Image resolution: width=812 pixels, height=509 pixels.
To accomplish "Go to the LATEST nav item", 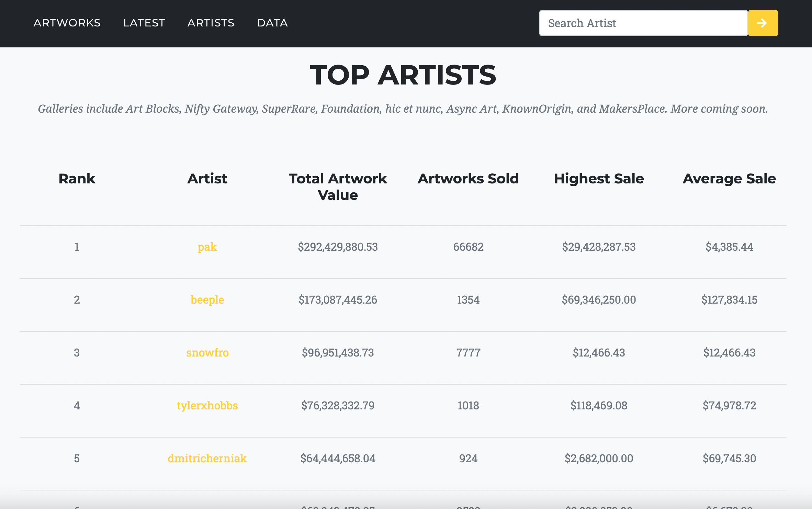I will coord(144,23).
